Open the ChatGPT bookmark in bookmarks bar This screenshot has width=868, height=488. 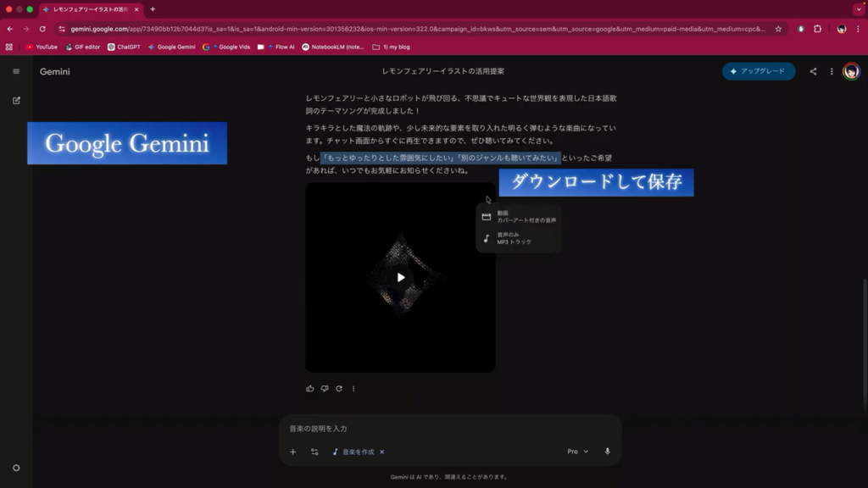tap(124, 47)
